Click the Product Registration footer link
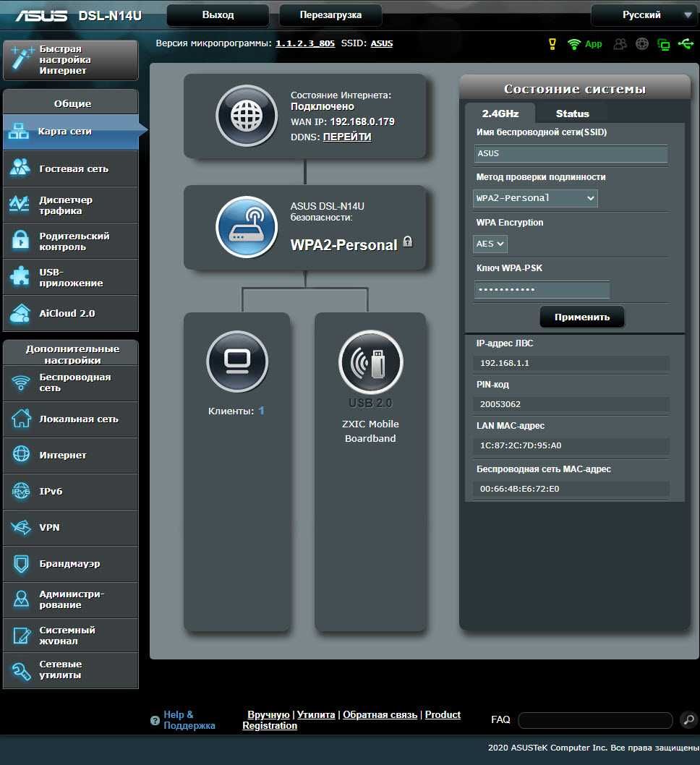Image resolution: width=700 pixels, height=765 pixels. click(x=443, y=715)
